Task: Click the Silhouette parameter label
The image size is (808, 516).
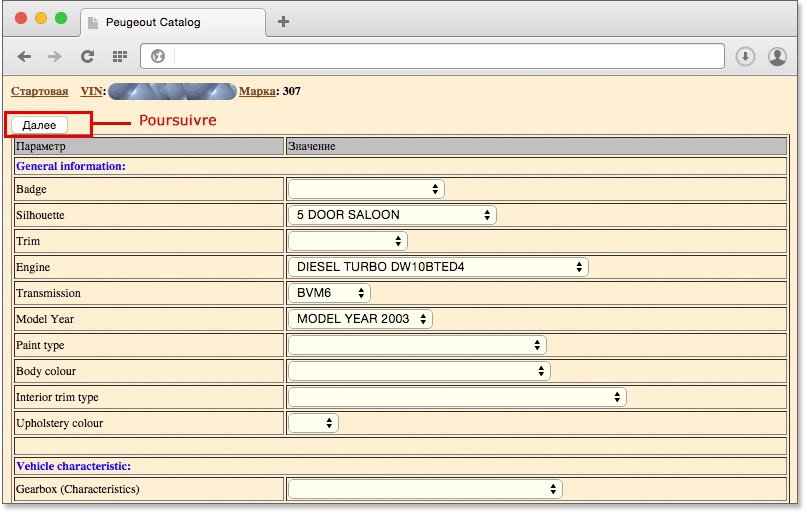Action: (x=40, y=215)
